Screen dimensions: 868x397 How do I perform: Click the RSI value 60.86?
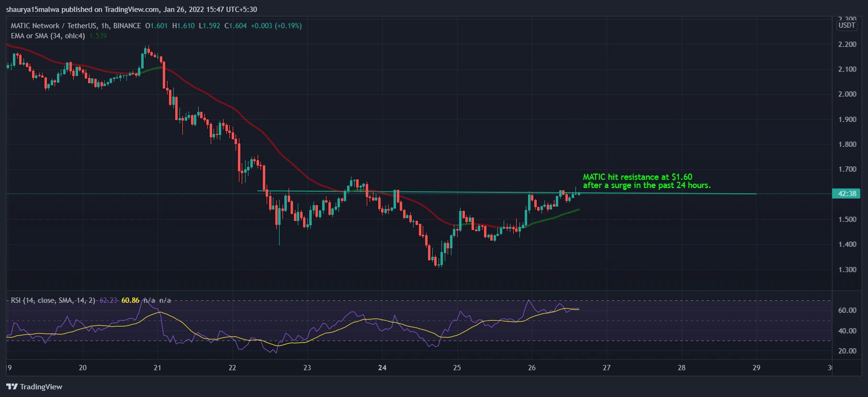point(130,300)
